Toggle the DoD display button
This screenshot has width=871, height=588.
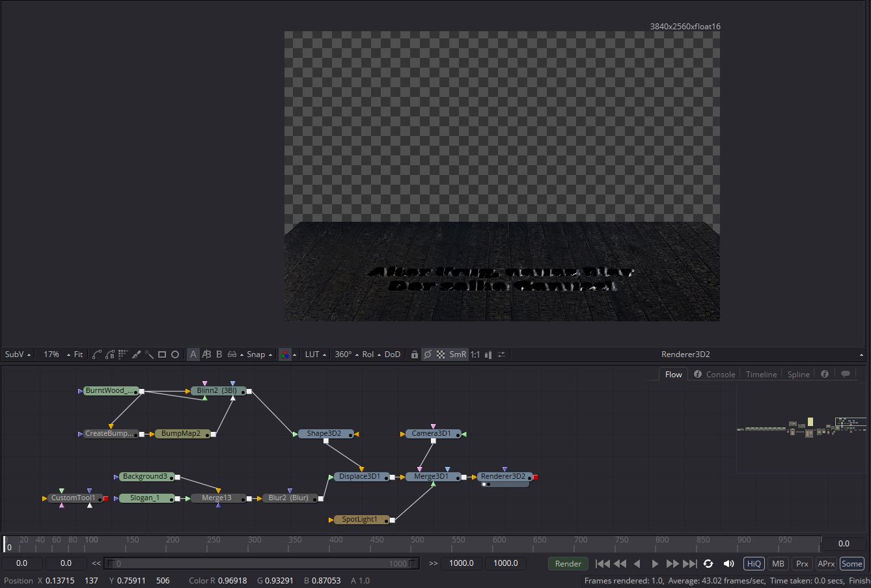click(393, 354)
